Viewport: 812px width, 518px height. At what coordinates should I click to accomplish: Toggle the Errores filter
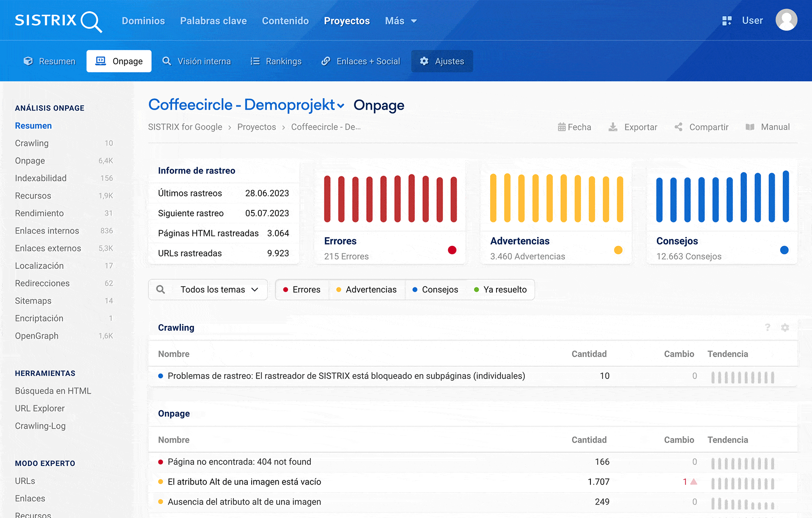pyautogui.click(x=302, y=289)
